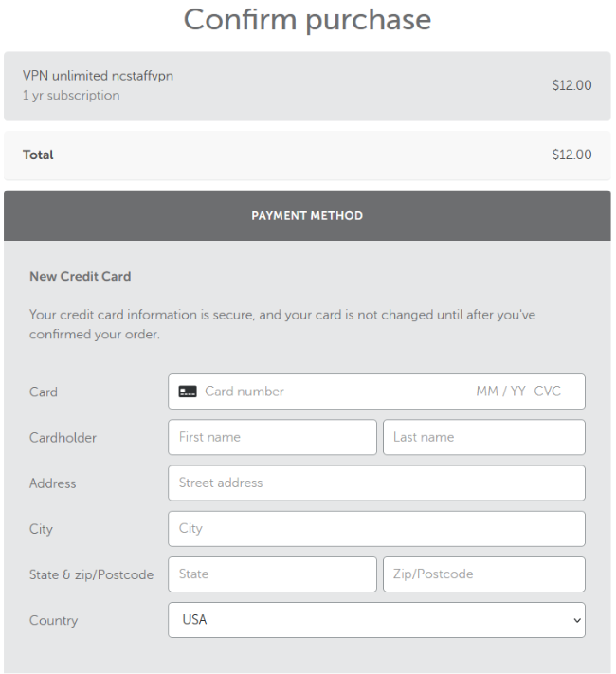Click the CVC field

tap(548, 392)
